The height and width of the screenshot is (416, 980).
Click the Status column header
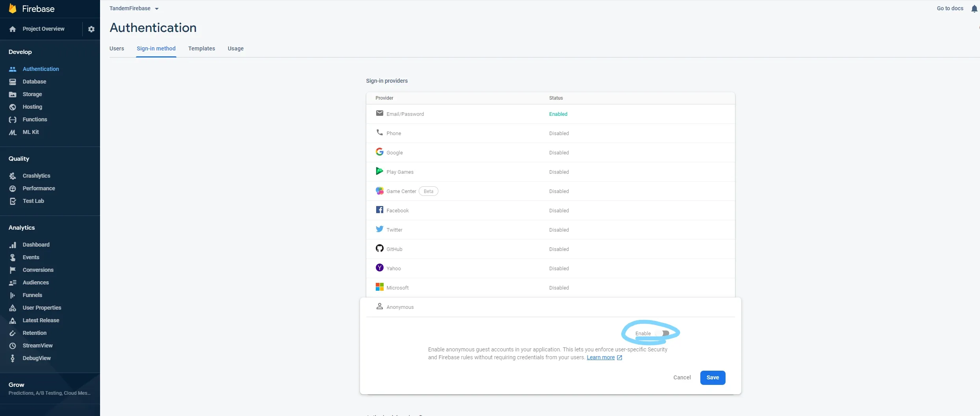pos(556,98)
